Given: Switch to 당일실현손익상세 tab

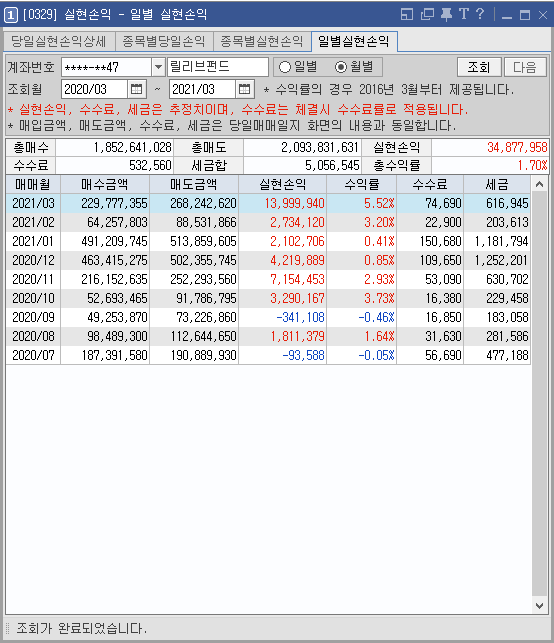Looking at the screenshot, I should pos(59,41).
